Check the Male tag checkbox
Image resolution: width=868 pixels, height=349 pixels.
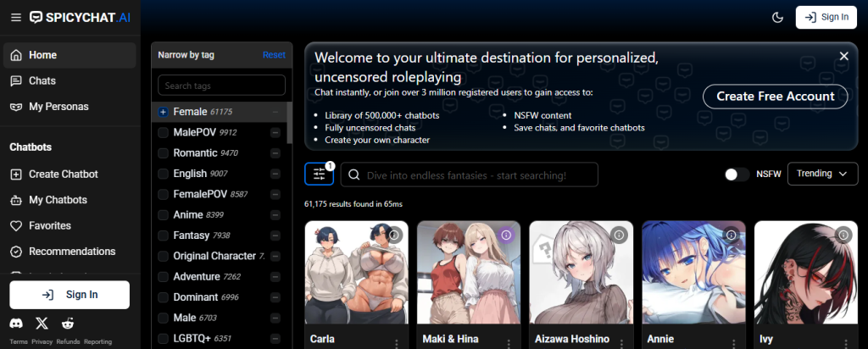point(163,318)
